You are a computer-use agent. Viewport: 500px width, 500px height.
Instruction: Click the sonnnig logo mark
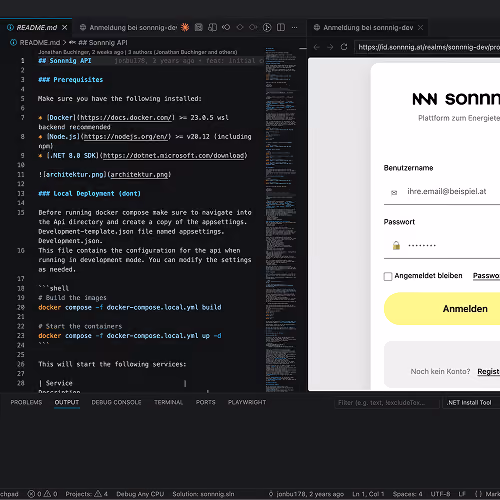tap(425, 99)
